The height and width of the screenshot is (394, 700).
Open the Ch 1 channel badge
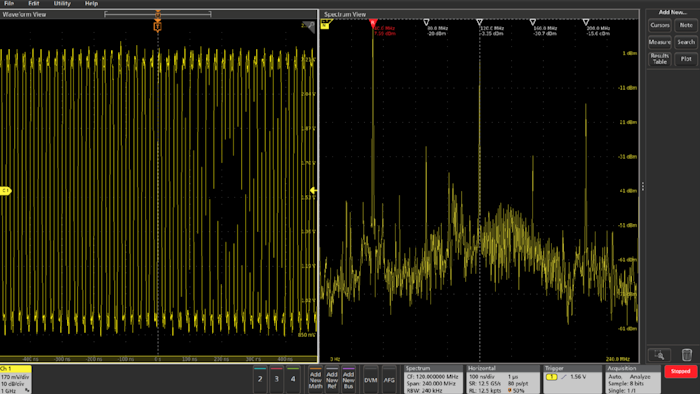pyautogui.click(x=16, y=379)
